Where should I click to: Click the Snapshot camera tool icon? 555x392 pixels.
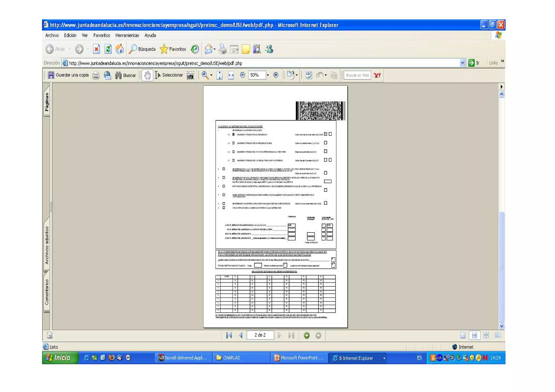(x=191, y=75)
